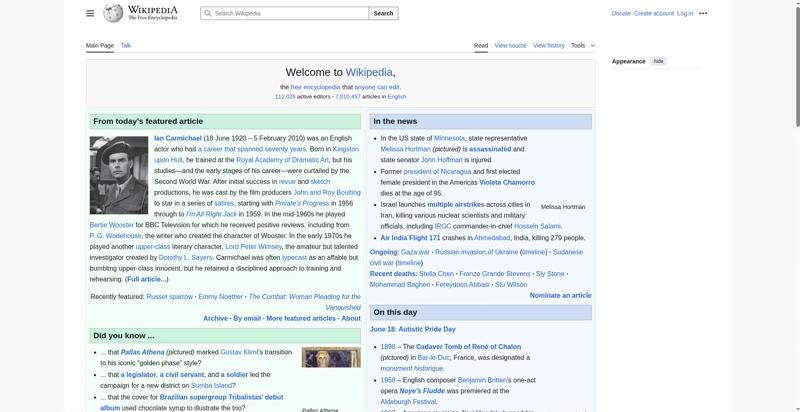Click the magnifier icon in search box
This screenshot has height=412, width=800.
coord(207,13)
